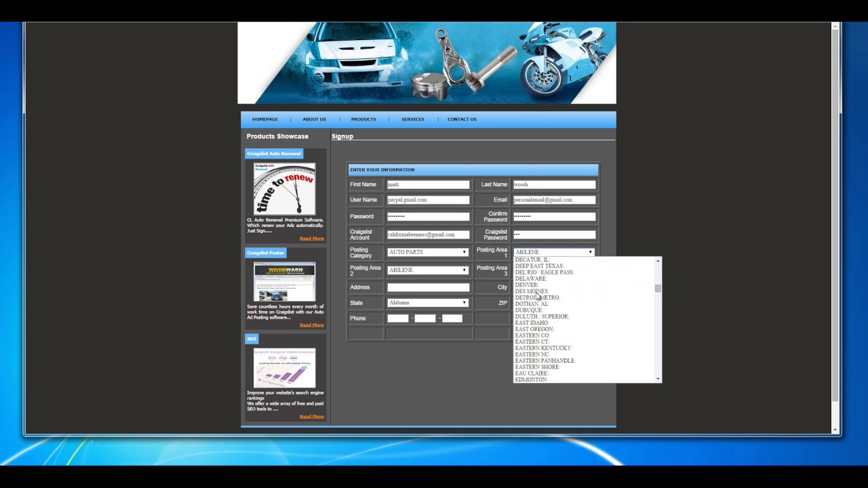
Task: Click the dropdown list scrollbar thumb
Action: pos(658,289)
